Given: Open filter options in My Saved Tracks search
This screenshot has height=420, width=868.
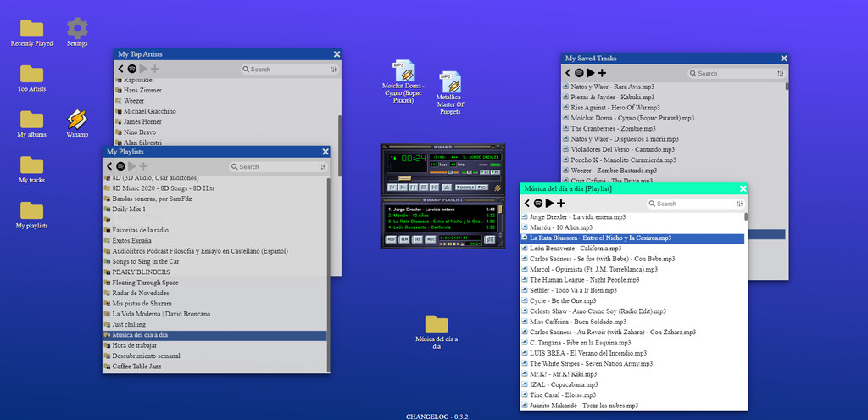Looking at the screenshot, I should pyautogui.click(x=780, y=73).
